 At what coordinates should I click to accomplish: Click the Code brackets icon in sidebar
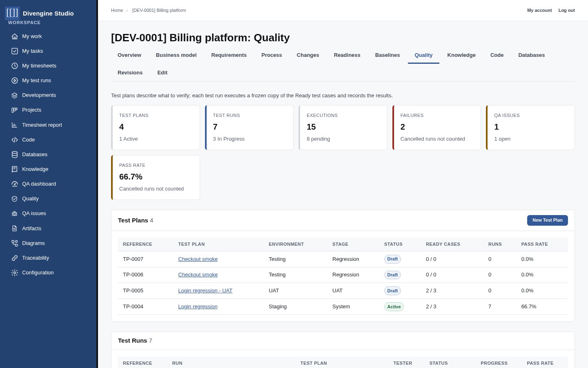(x=15, y=140)
